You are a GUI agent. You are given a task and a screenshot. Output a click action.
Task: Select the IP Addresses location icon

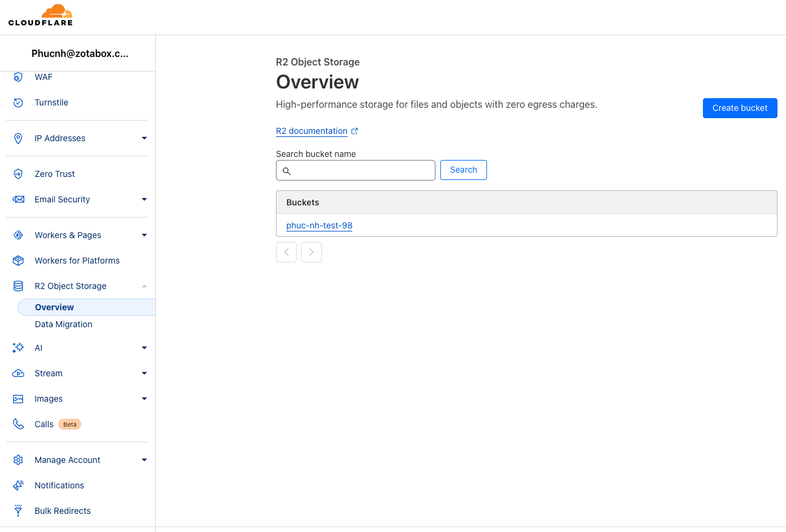coord(18,138)
